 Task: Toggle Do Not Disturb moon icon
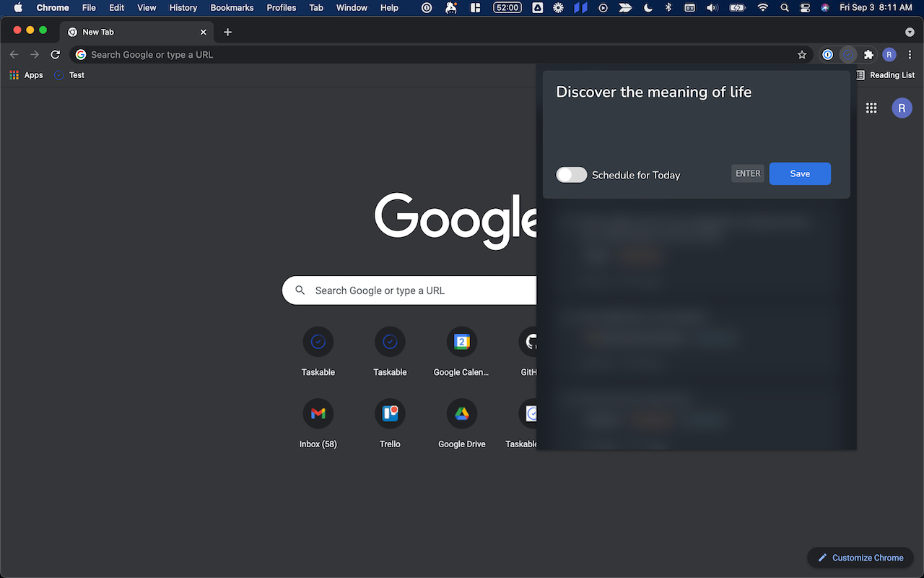[648, 8]
